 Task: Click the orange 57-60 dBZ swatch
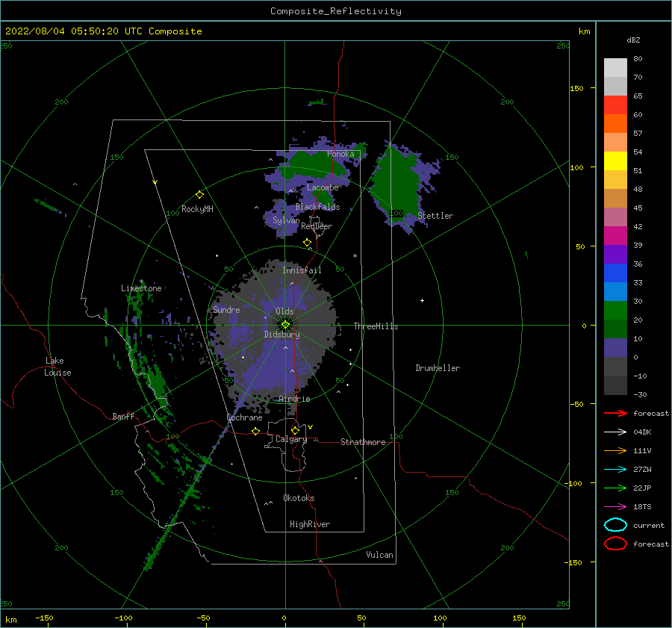coord(615,124)
